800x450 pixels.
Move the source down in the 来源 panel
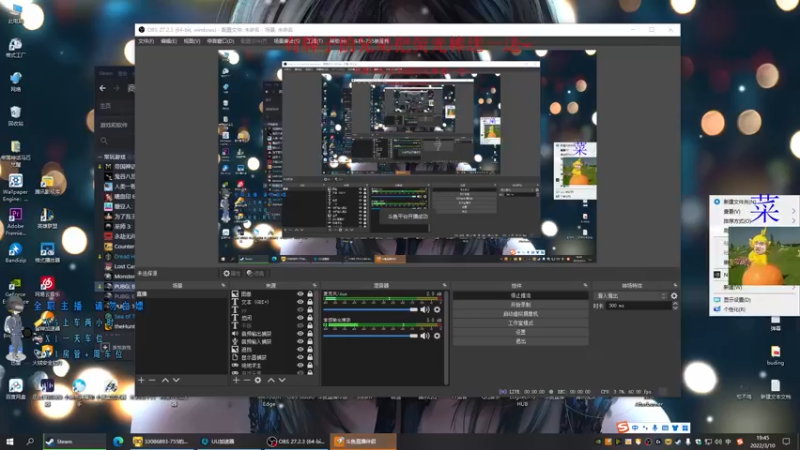[x=282, y=380]
